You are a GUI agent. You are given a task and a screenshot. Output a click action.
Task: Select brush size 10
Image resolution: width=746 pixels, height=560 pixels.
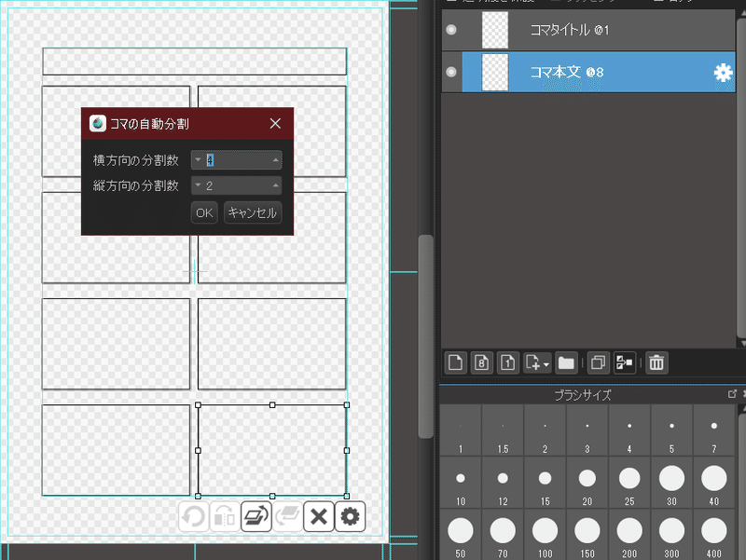point(461,483)
